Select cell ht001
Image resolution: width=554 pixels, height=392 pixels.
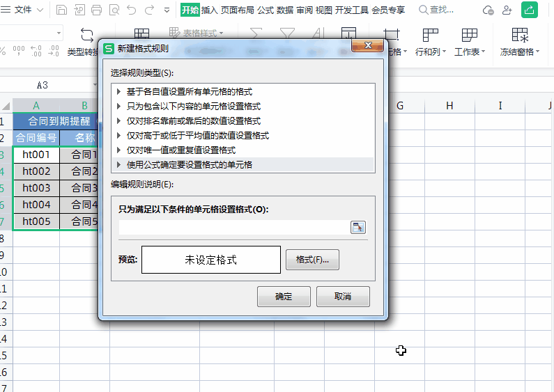[x=36, y=155]
